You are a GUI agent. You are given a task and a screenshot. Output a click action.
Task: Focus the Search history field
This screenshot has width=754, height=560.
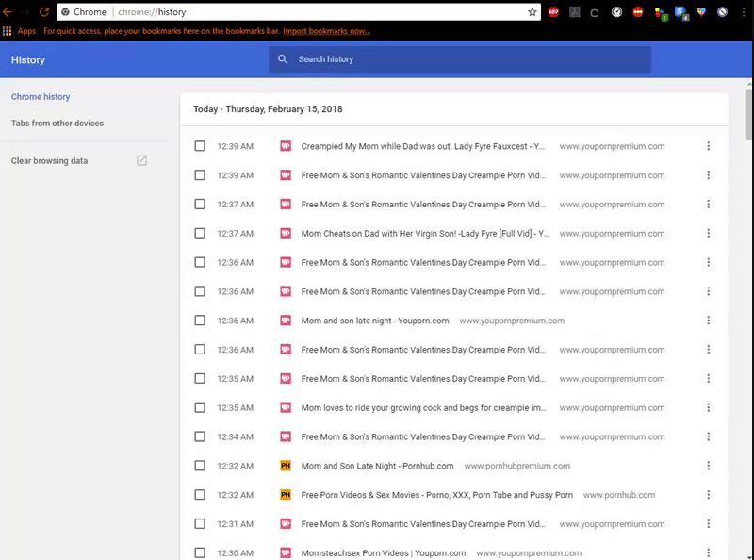pos(460,59)
